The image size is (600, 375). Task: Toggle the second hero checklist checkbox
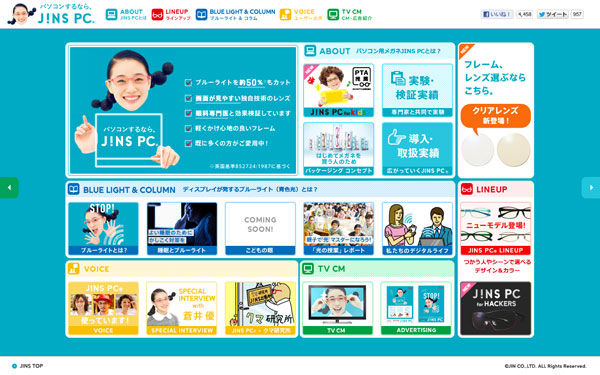pos(188,98)
